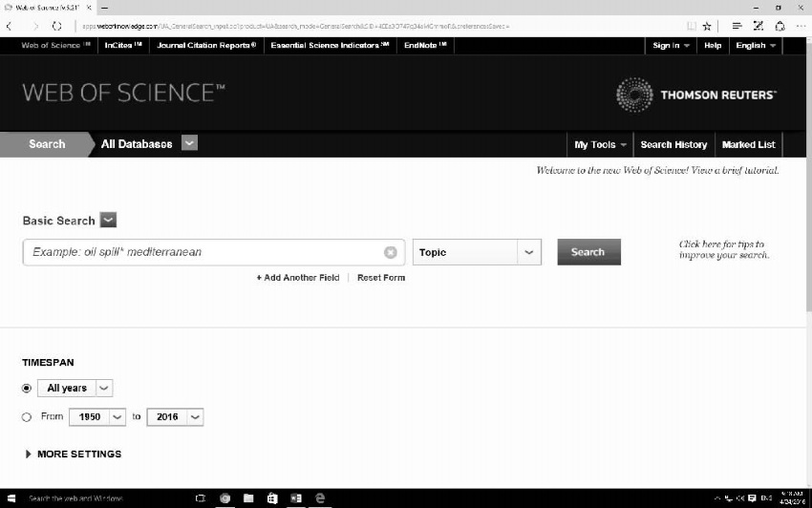
Task: Open Action Center notification icon
Action: 752,498
